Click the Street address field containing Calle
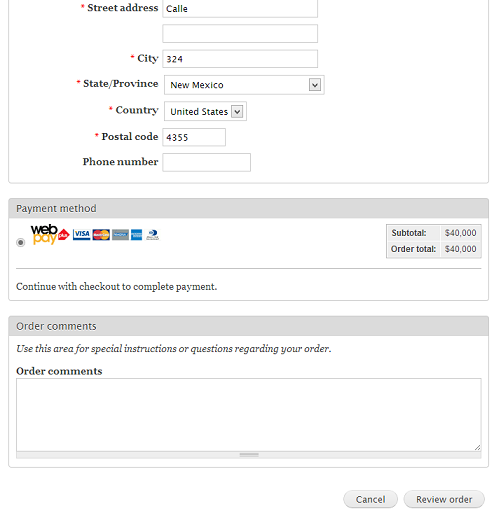 tap(240, 9)
